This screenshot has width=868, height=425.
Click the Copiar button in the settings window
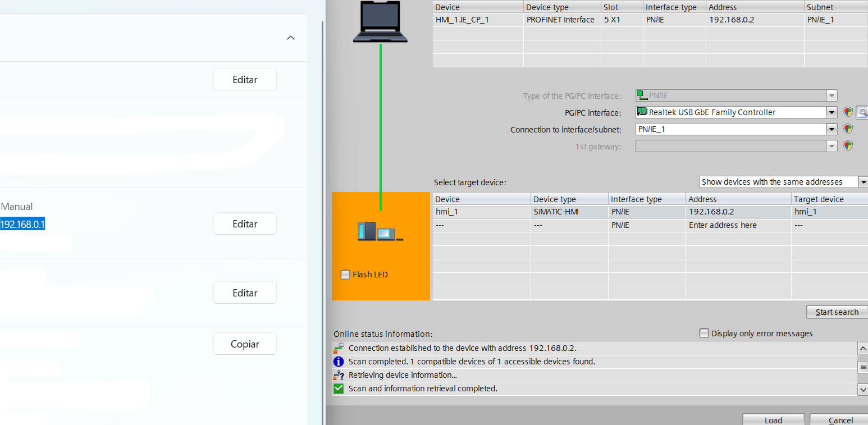coord(245,344)
